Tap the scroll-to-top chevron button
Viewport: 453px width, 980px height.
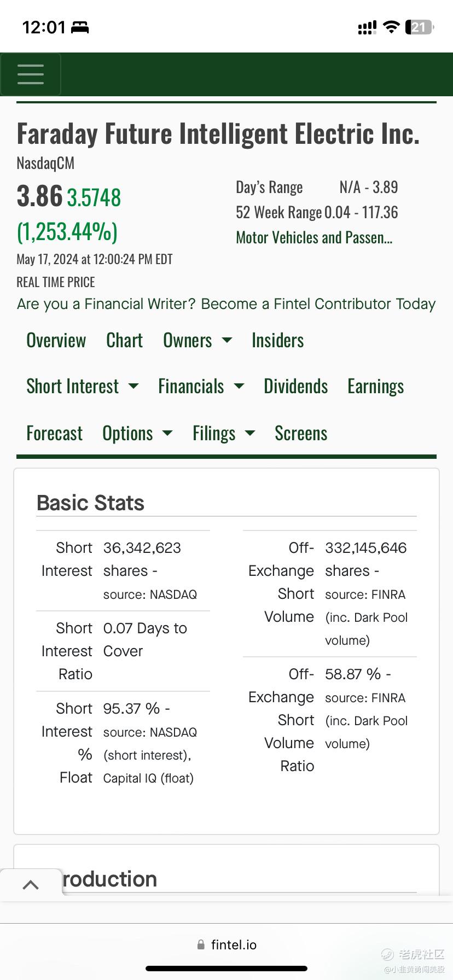click(x=31, y=884)
